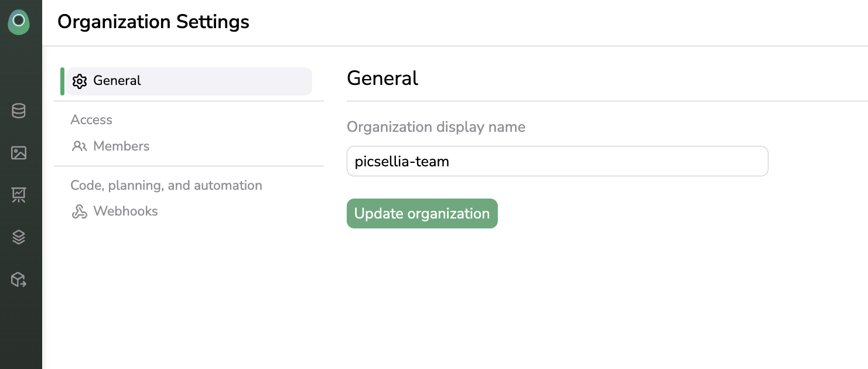Viewport: 868px width, 369px height.
Task: Open the stacked layers sidebar icon
Action: tap(19, 237)
